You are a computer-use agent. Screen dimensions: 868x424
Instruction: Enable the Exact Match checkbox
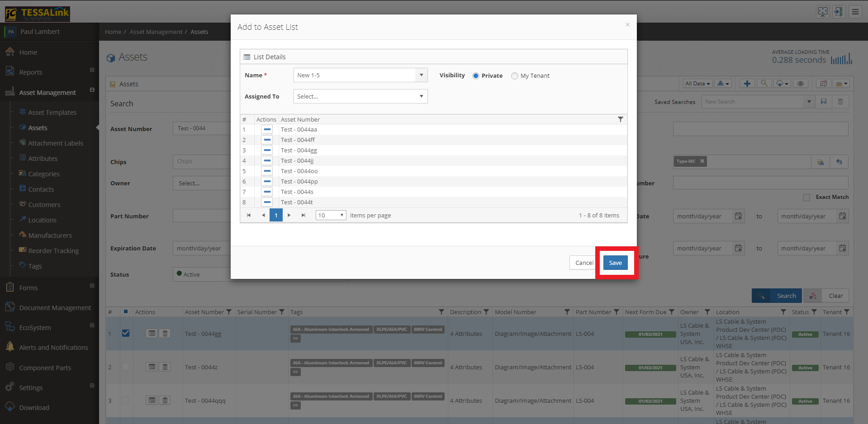click(x=806, y=197)
